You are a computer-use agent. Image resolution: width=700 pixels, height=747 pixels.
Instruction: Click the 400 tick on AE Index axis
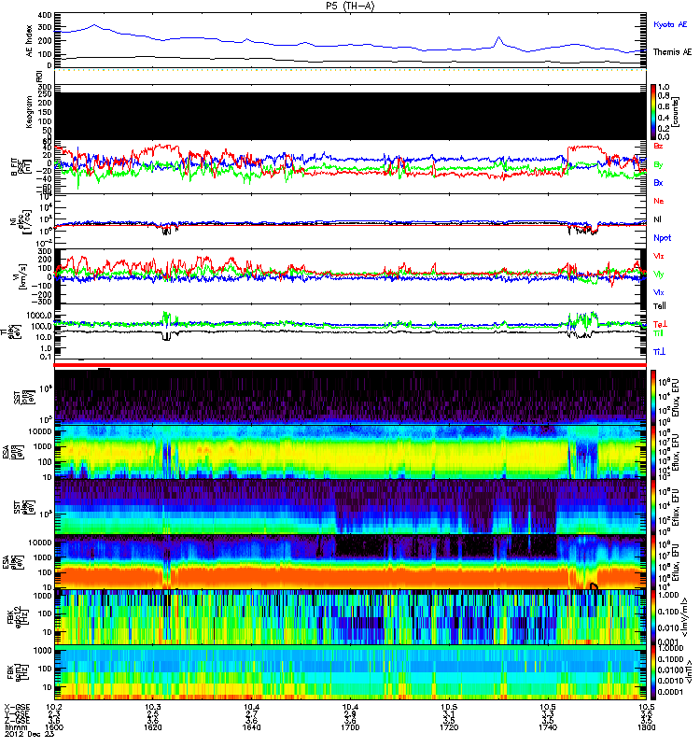[45, 15]
